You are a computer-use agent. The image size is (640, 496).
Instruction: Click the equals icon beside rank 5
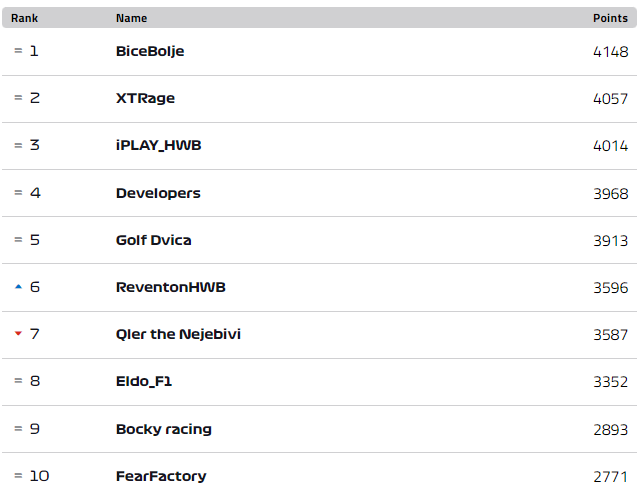pos(18,240)
